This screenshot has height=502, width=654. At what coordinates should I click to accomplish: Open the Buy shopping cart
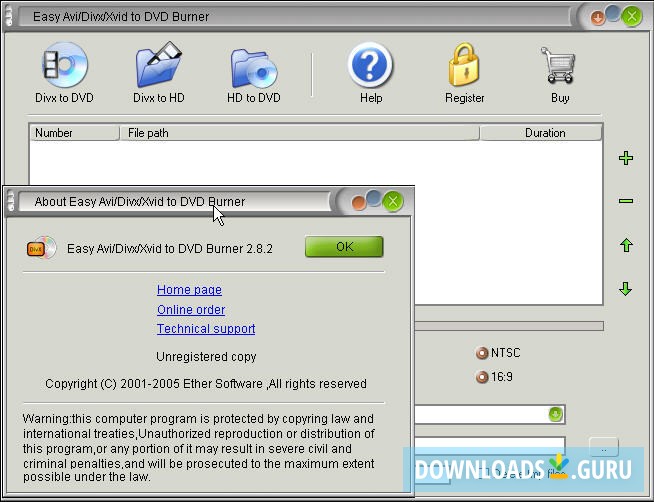[x=559, y=74]
